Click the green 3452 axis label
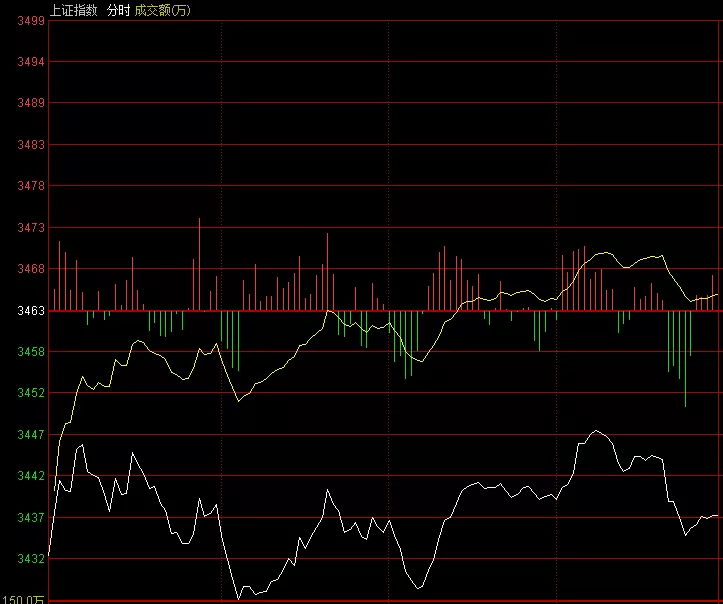 (x=31, y=393)
